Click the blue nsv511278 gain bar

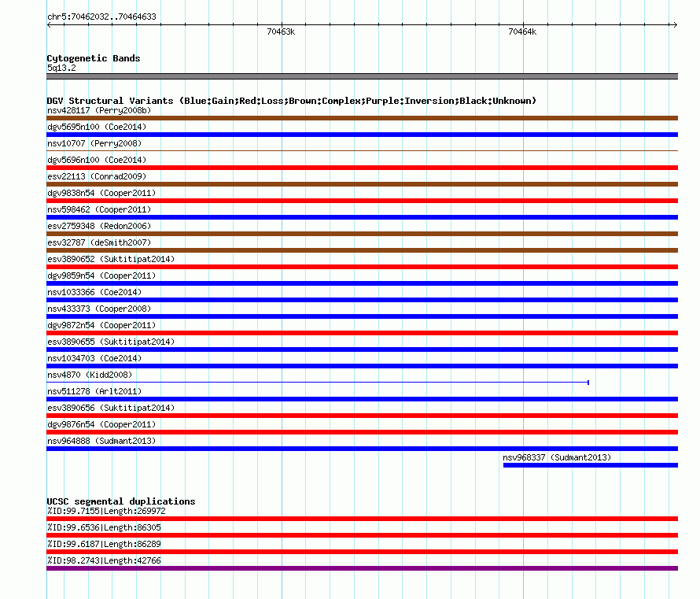click(362, 399)
